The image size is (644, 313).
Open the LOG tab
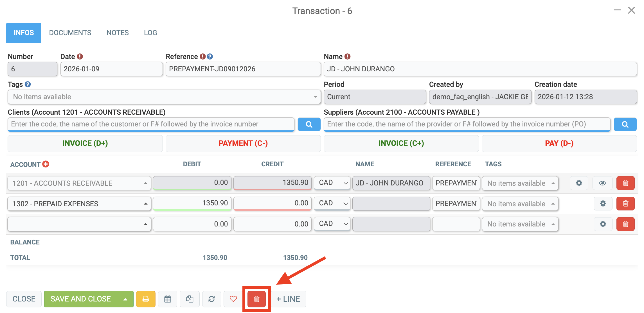[150, 33]
